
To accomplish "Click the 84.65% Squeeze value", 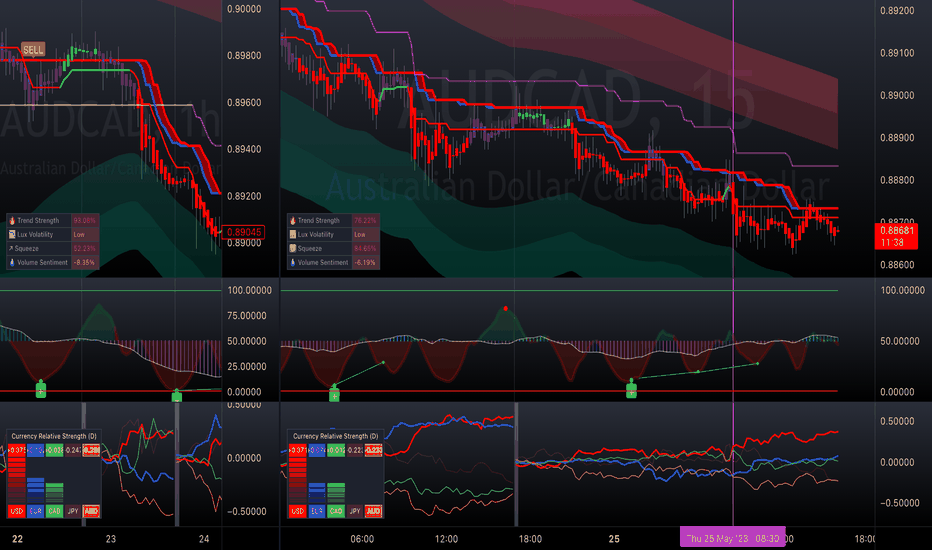I will coord(365,249).
